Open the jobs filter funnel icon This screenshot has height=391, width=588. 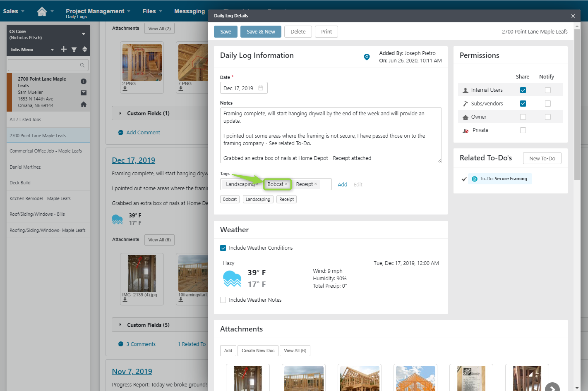tap(74, 50)
